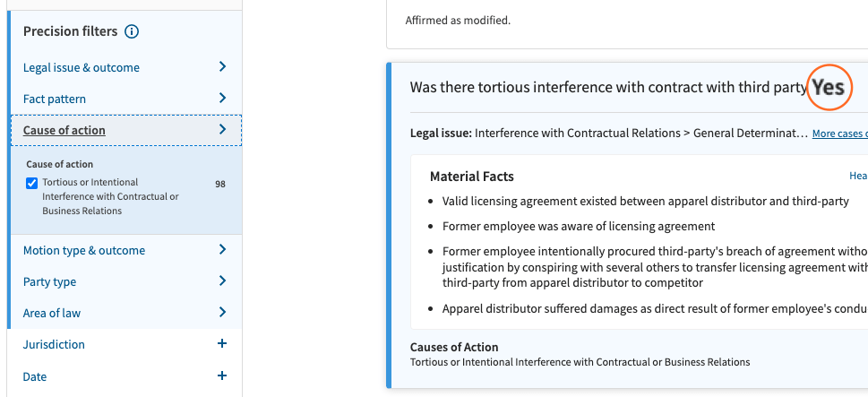Click the Precision filters info icon

pyautogui.click(x=132, y=32)
